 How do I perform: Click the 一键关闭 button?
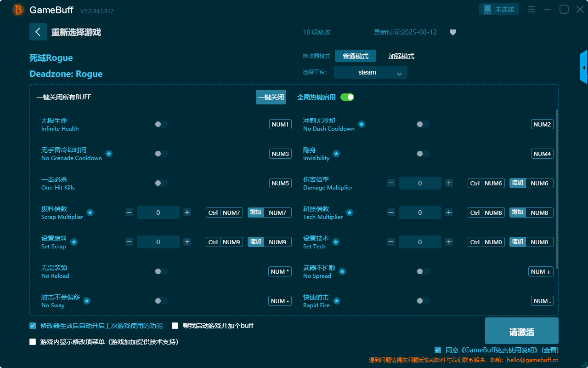click(x=271, y=97)
